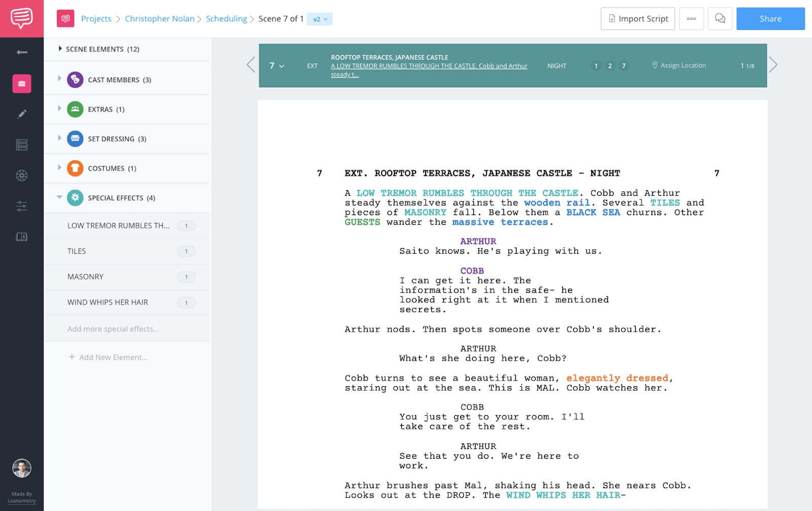Select TILES special effect row
This screenshot has height=511, width=812.
coord(126,251)
